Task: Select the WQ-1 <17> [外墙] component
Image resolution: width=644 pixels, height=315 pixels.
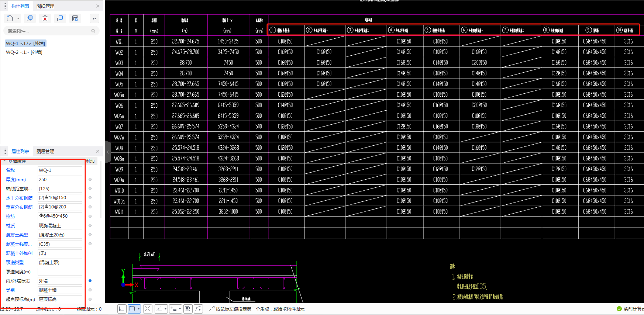Action: [x=25, y=44]
